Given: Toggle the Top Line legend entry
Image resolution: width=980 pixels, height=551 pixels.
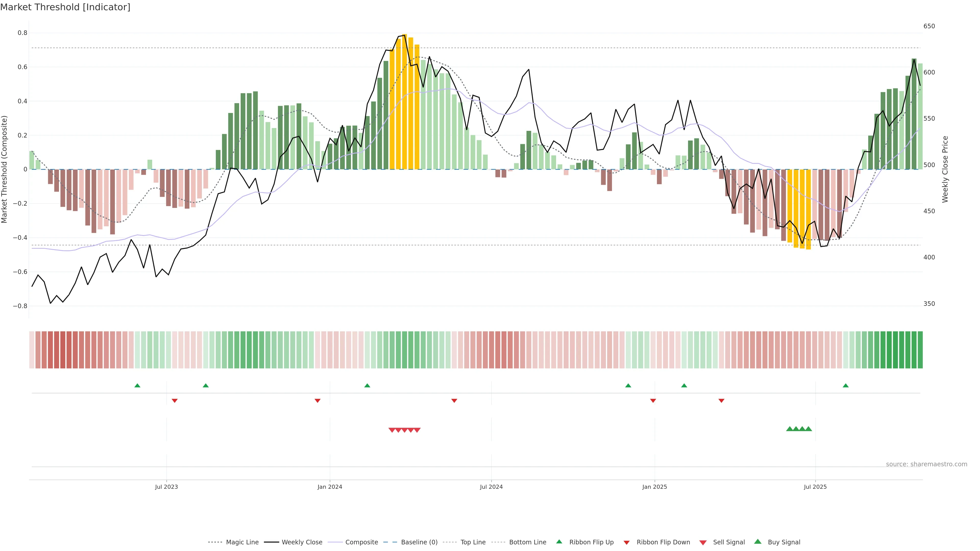Looking at the screenshot, I should point(473,542).
